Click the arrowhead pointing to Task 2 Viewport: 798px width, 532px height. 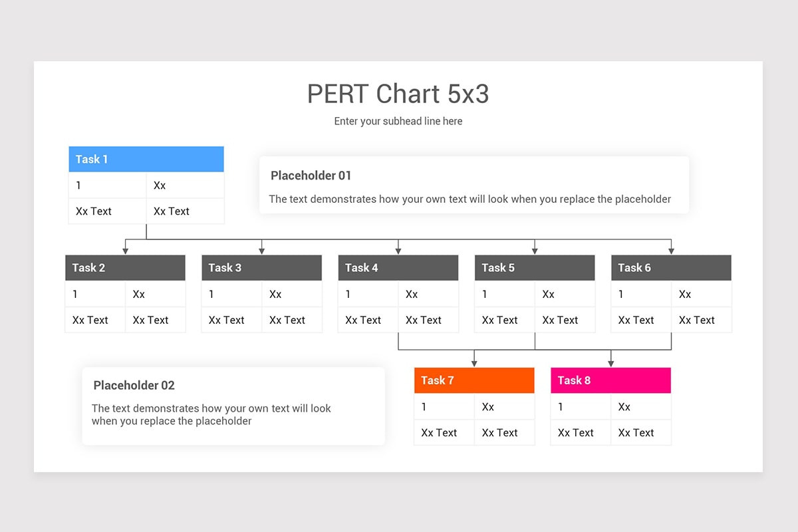coord(125,251)
